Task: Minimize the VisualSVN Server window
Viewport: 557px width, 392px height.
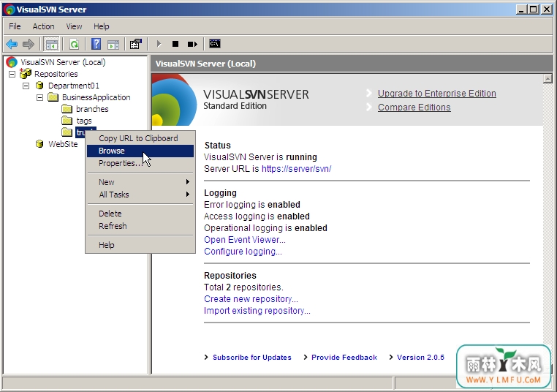Action: tap(521, 10)
